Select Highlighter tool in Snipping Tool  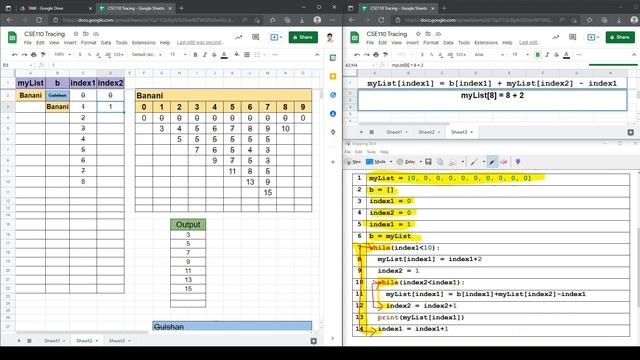click(x=492, y=162)
